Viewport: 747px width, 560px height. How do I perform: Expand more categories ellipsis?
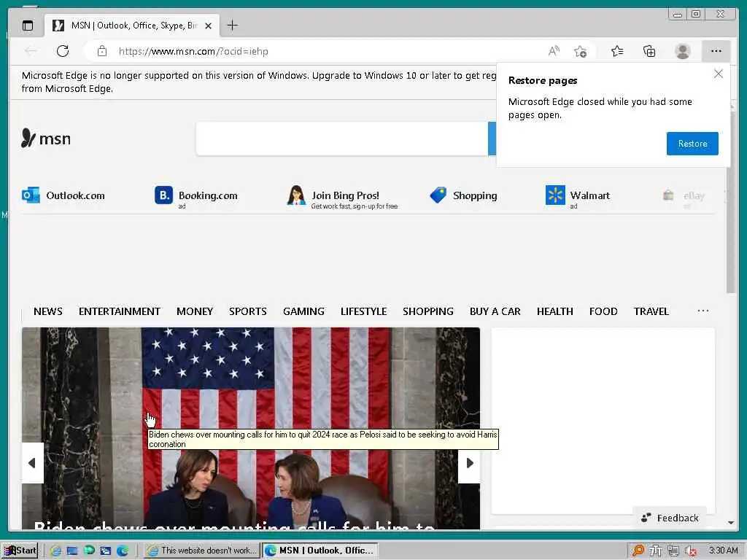[703, 311]
